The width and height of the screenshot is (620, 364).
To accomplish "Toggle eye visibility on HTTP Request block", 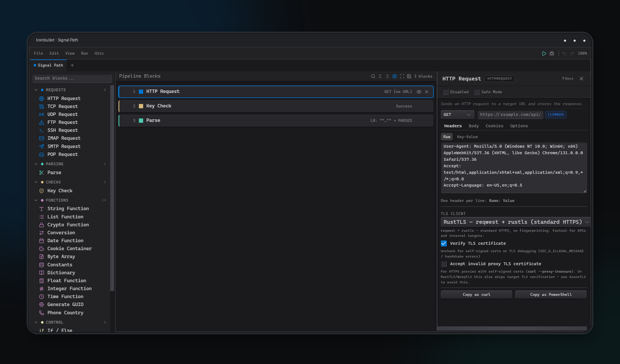I will [419, 92].
